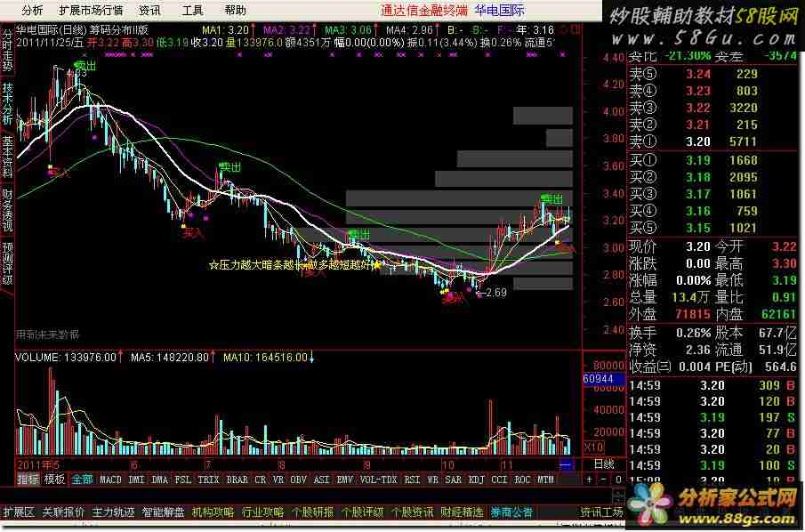
Task: Switch to the 预测评级 side tab
Action: [7, 264]
